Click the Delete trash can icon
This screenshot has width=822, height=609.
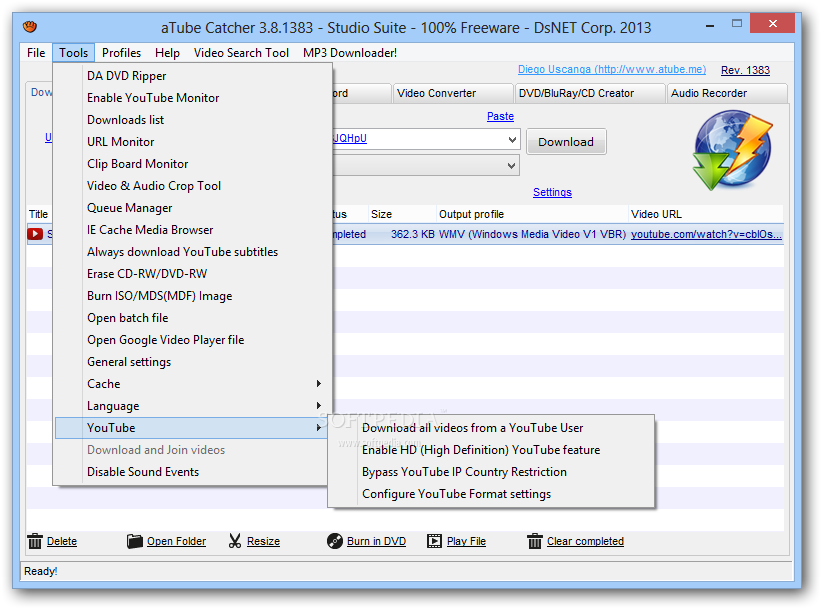tap(35, 541)
